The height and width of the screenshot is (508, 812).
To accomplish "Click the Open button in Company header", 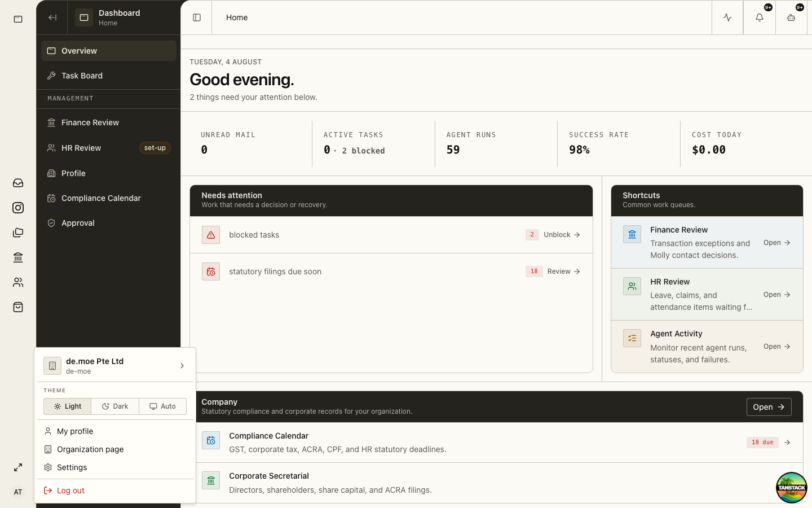I will point(769,407).
